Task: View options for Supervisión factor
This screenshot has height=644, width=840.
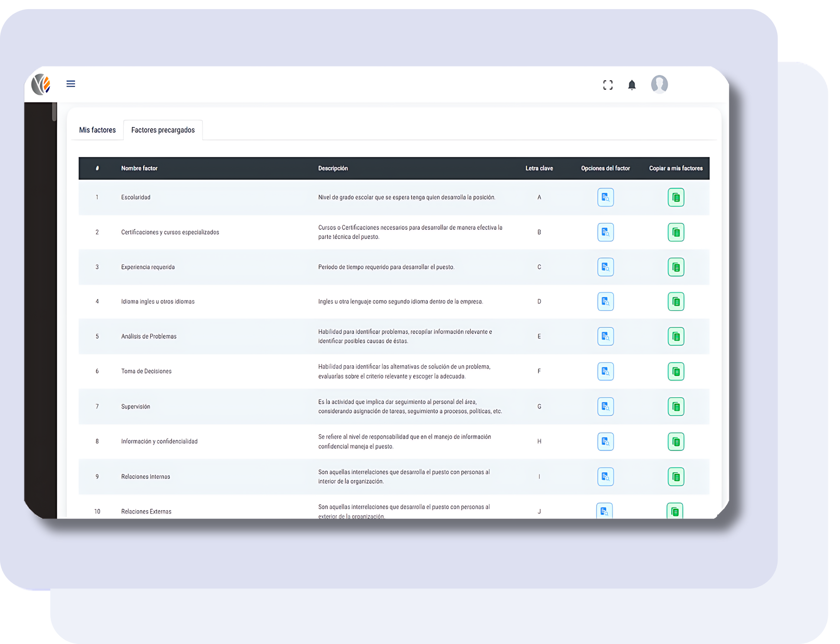Action: tap(605, 406)
